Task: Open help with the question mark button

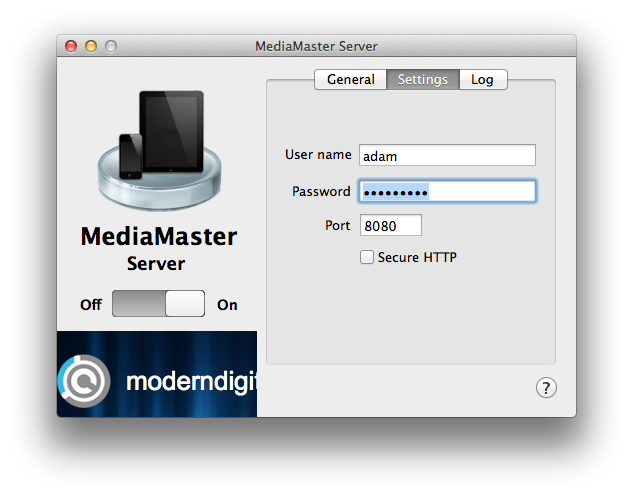Action: (x=546, y=388)
